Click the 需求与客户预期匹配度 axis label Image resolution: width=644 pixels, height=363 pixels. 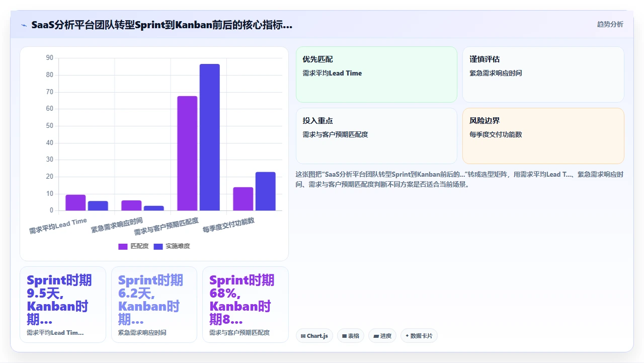click(x=166, y=227)
